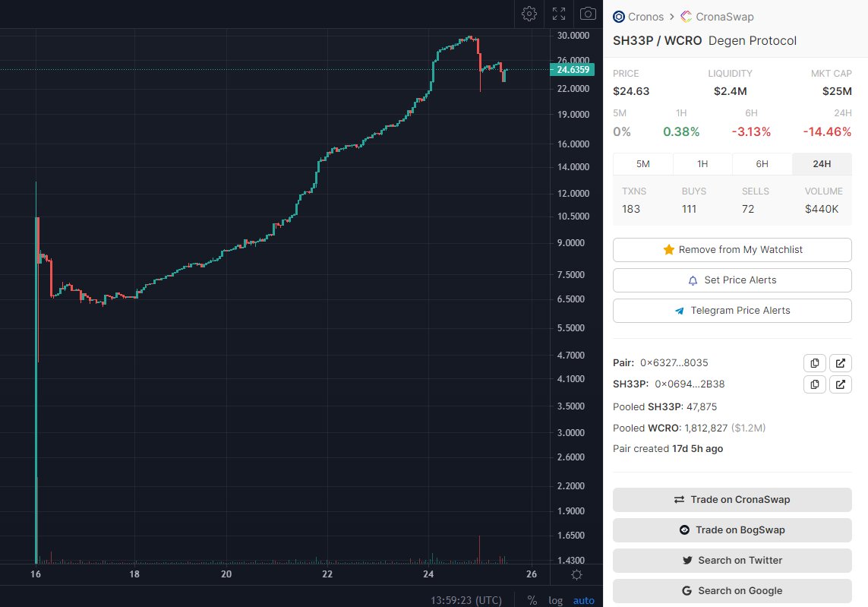Select the 5M stats tab
Viewport: 868px width, 607px height.
pos(642,164)
